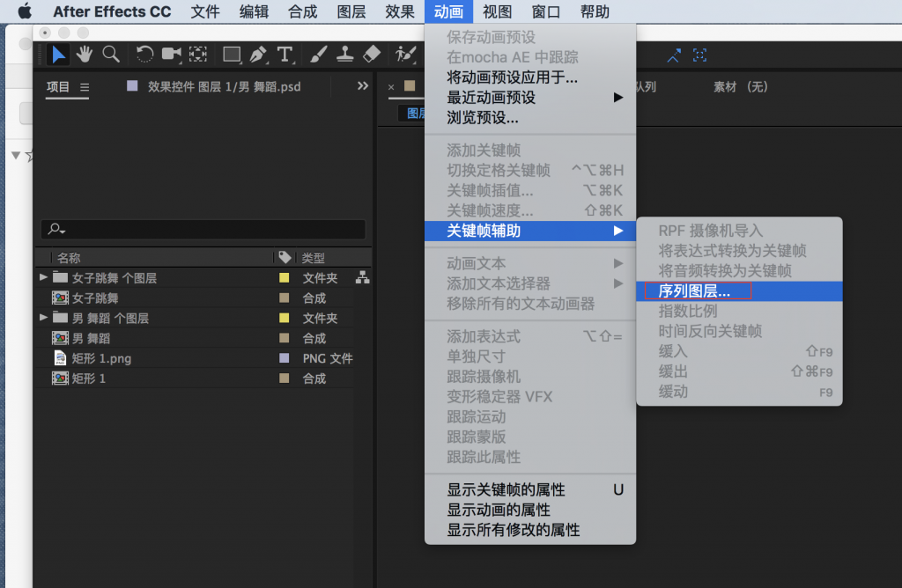Click yellow label swatch of 男 舞蹈 个图层
This screenshot has width=902, height=588.
point(284,318)
